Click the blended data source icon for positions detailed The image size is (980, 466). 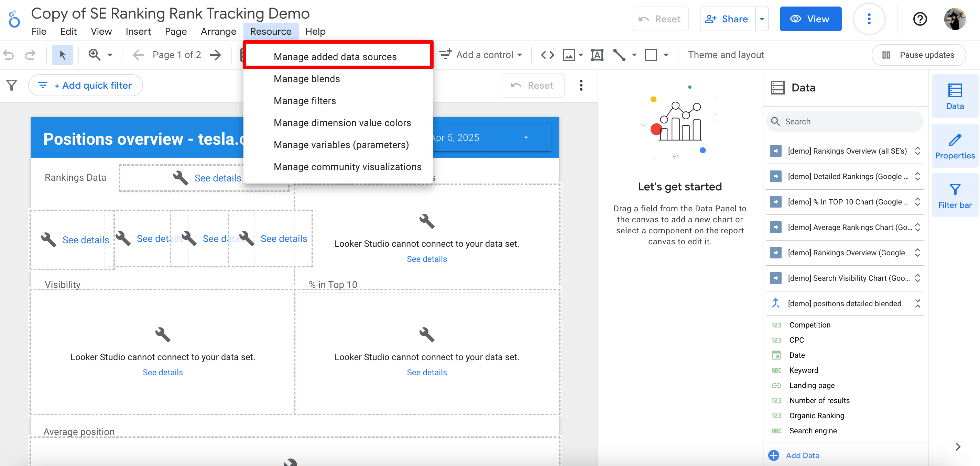coord(775,303)
